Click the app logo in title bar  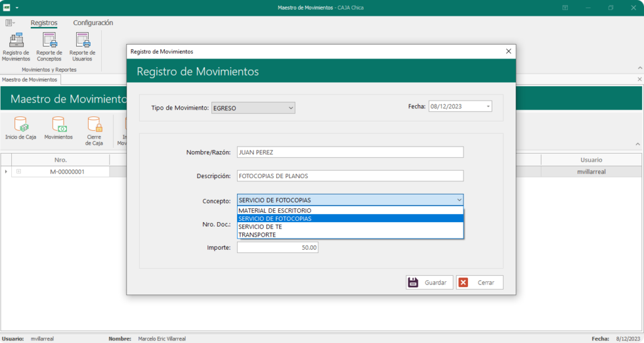point(7,7)
